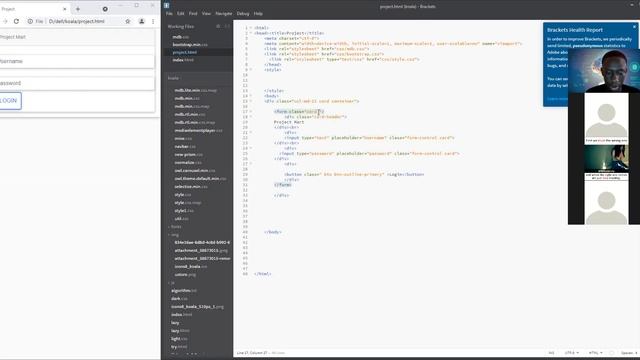Fold code at line 2 head tag
The height and width of the screenshot is (360, 640).
pyautogui.click(x=251, y=33)
